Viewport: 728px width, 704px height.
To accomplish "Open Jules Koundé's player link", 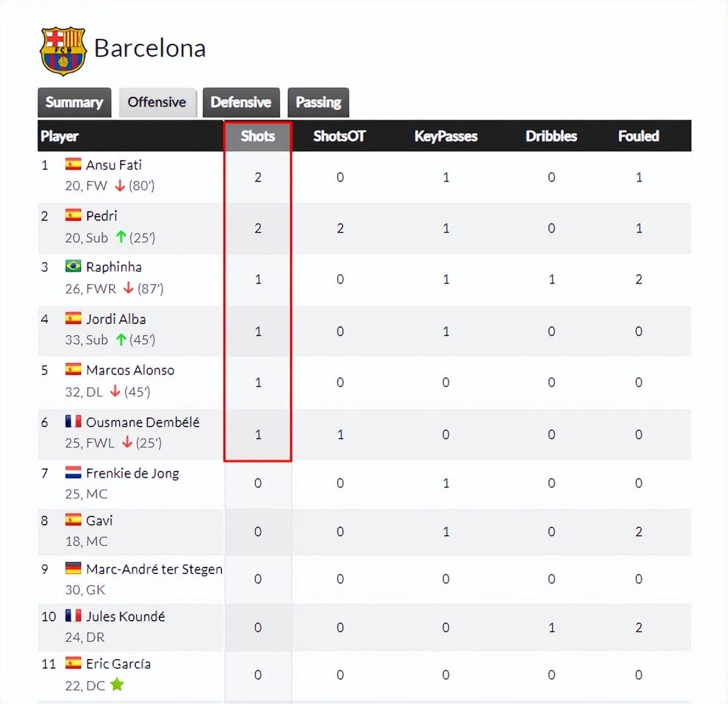I will coord(126,617).
